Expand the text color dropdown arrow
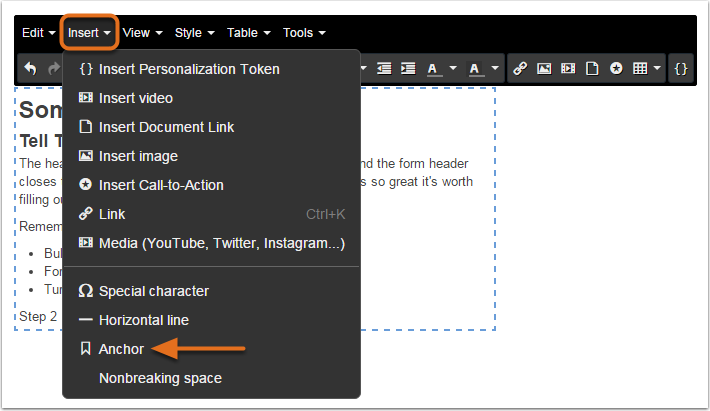 pos(453,69)
